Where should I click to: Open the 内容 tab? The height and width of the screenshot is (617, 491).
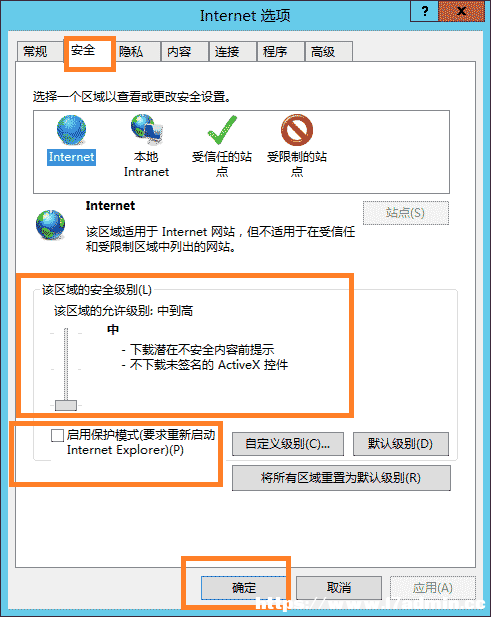179,52
